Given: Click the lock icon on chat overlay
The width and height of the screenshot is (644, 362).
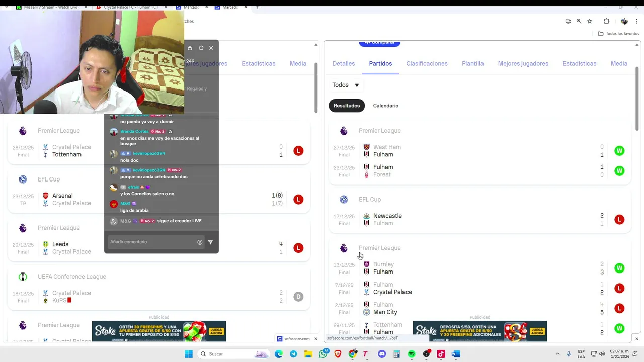Looking at the screenshot, I should point(190,48).
